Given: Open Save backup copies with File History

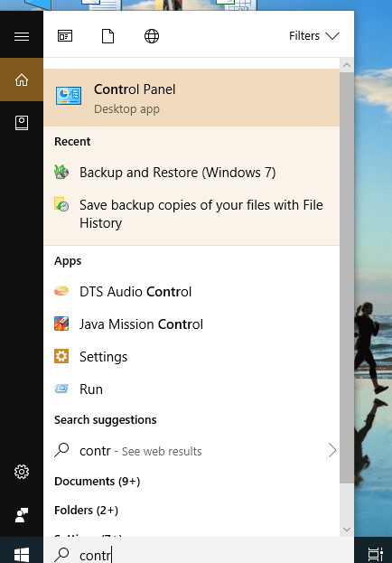Looking at the screenshot, I should pos(191,214).
